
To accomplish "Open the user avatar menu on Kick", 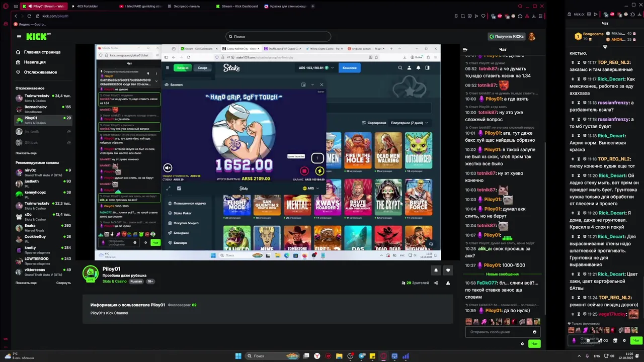I will 531,36.
